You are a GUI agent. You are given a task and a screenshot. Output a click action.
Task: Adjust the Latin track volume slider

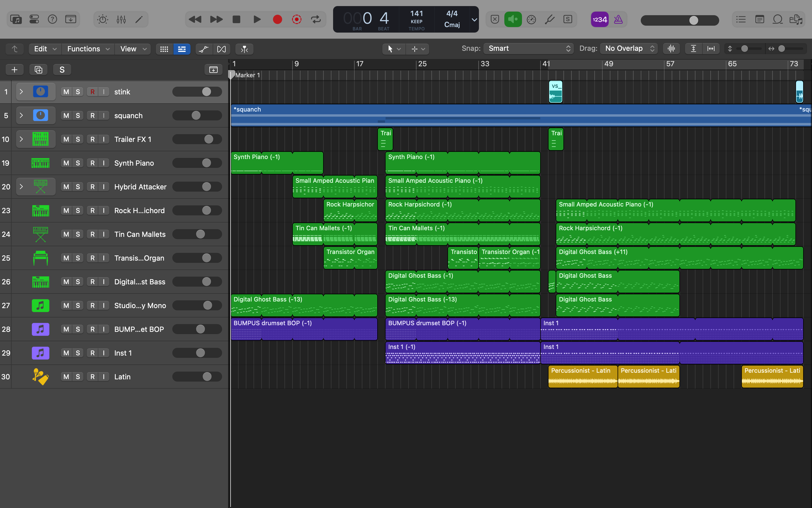(207, 377)
